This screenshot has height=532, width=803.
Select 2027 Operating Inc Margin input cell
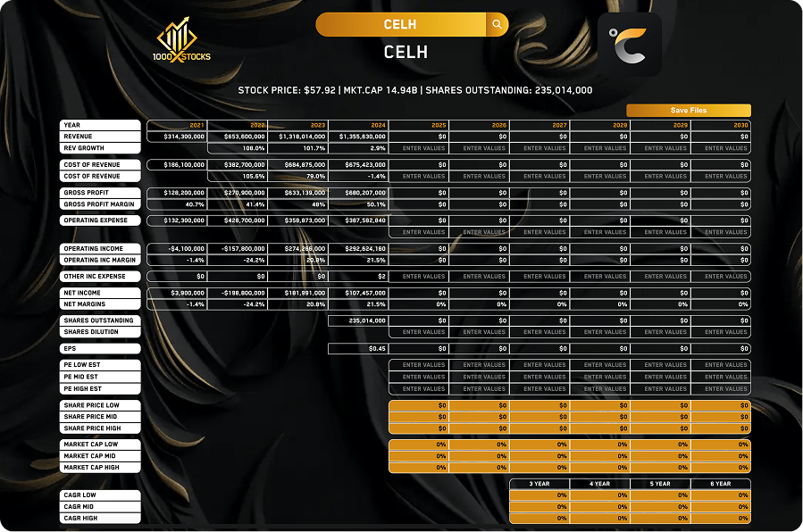pyautogui.click(x=540, y=260)
